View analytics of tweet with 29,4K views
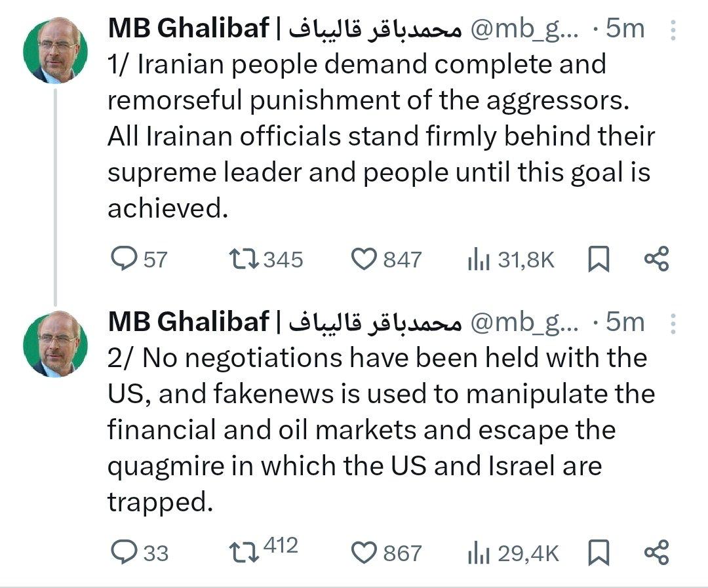Image resolution: width=708 pixels, height=588 pixels. (x=479, y=554)
